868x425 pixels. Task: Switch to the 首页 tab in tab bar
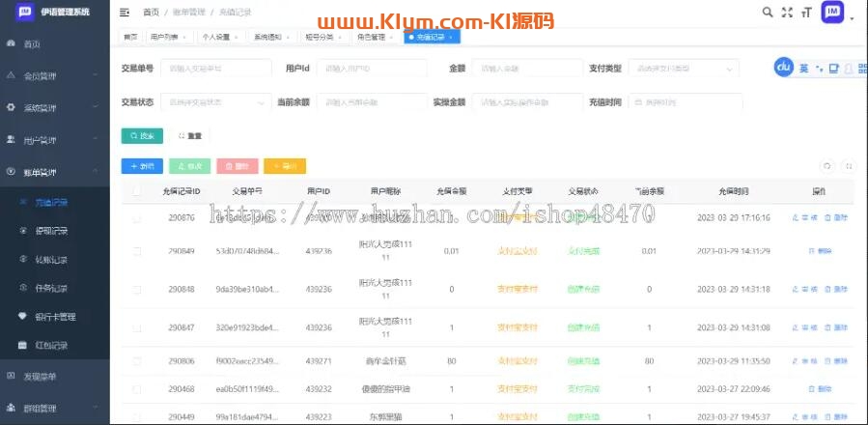point(130,37)
